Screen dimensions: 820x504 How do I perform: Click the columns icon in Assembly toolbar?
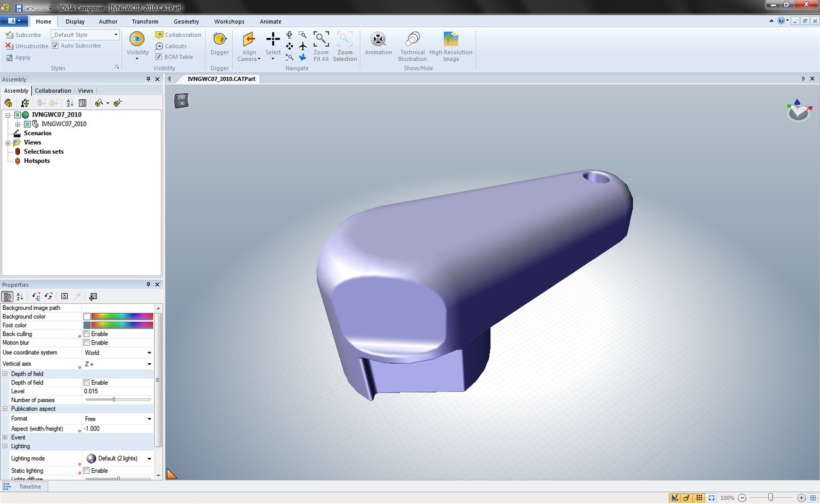(x=83, y=102)
